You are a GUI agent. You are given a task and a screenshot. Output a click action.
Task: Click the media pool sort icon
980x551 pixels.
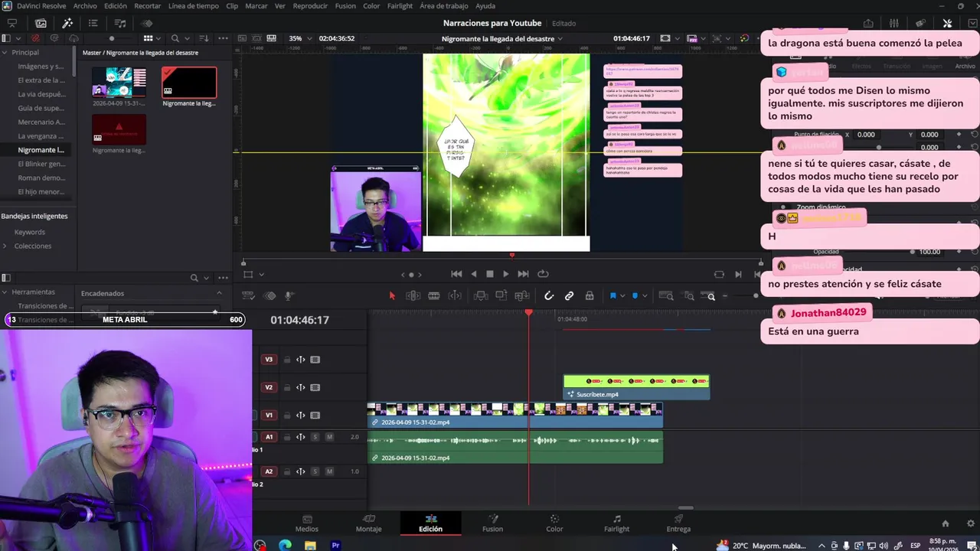tap(204, 38)
